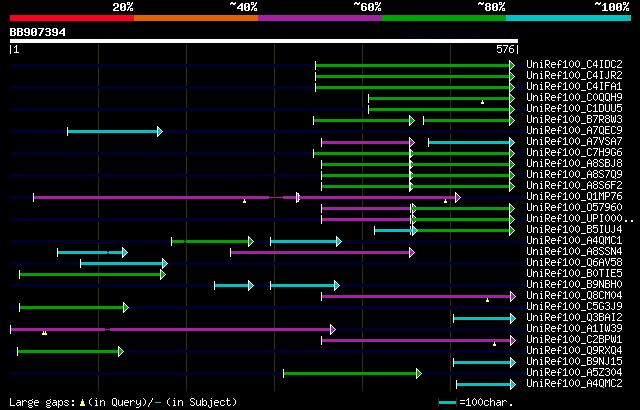640x410 pixels.
Task: Click the white BB907394 query sequence bar
Action: [264, 41]
